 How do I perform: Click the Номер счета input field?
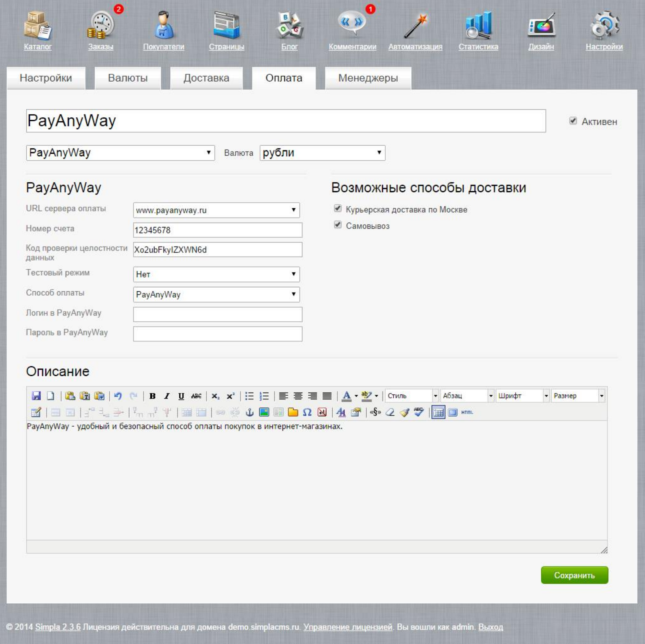(x=218, y=230)
